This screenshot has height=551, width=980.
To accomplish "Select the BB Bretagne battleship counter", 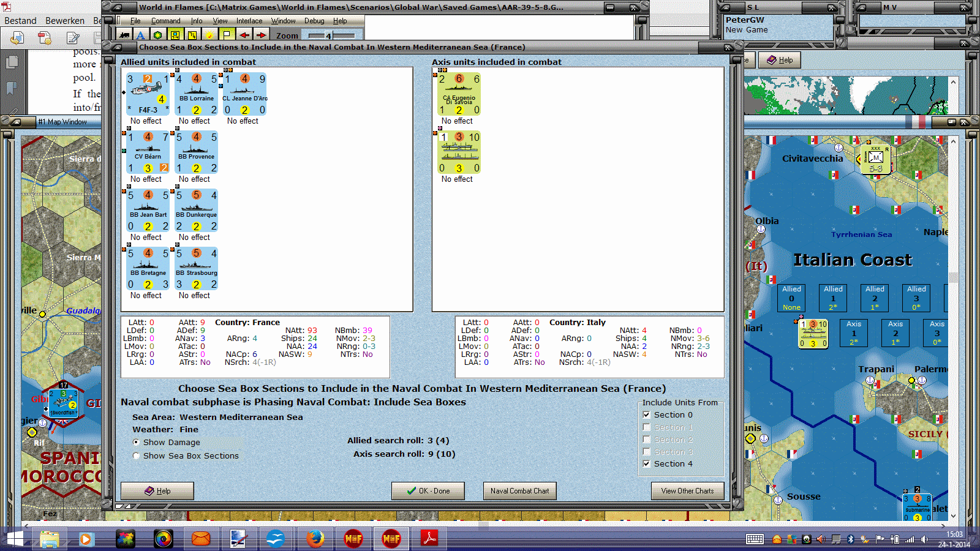I will click(148, 269).
